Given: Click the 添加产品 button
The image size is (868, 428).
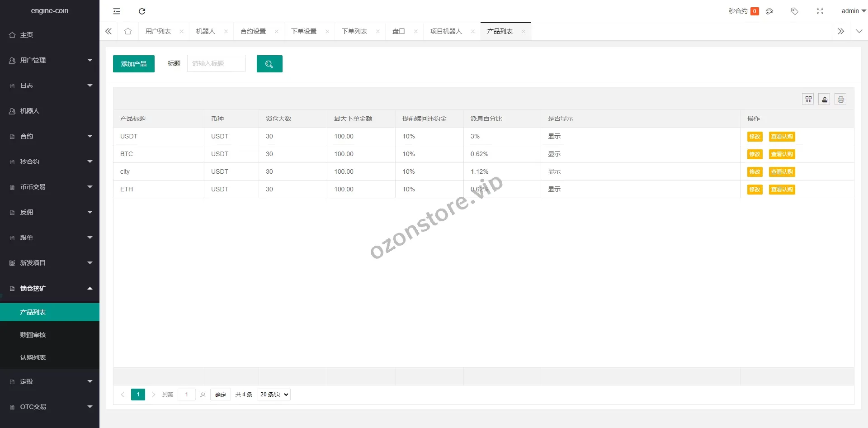Looking at the screenshot, I should [134, 64].
